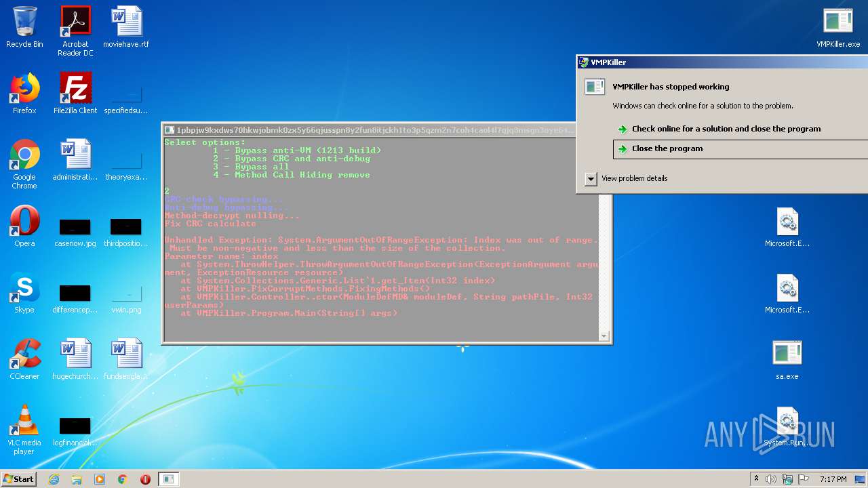Choose Close the program option
Screen dimensions: 868x488
pyautogui.click(x=740, y=148)
